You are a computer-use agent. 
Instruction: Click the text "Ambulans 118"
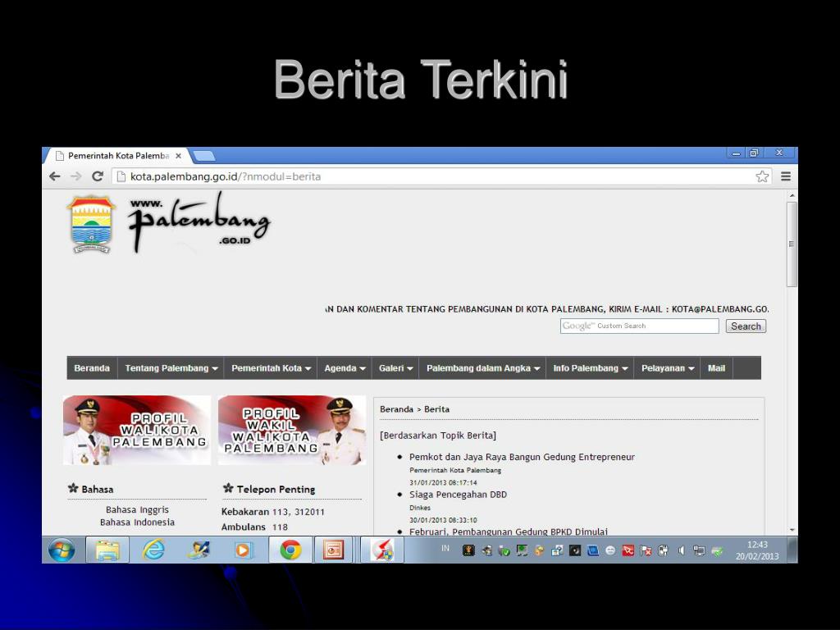pos(254,527)
